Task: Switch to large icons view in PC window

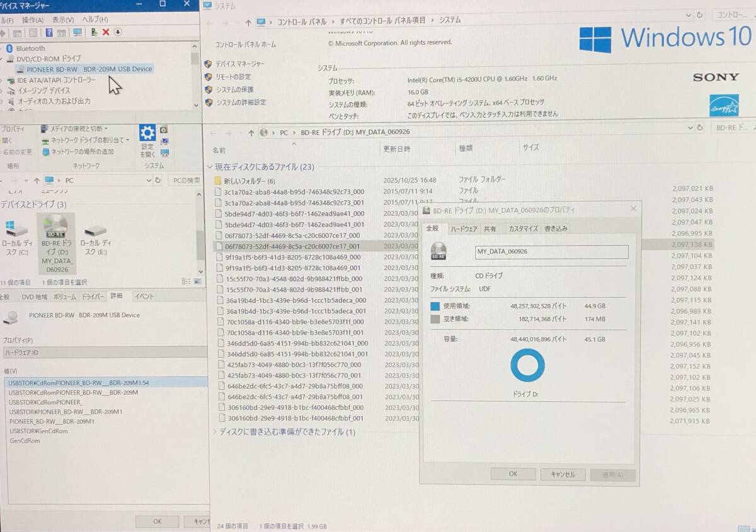Action: 197,282
